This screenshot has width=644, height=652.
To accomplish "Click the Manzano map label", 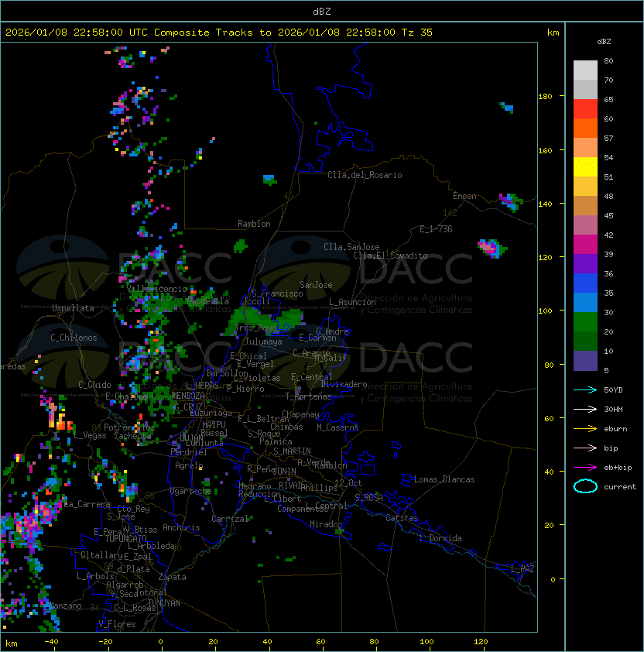I will point(65,606).
